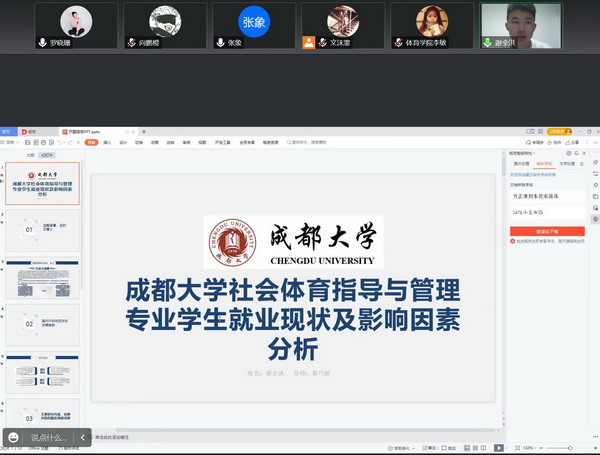
Task: Click the print icon in quick toolbar
Action: coord(44,142)
